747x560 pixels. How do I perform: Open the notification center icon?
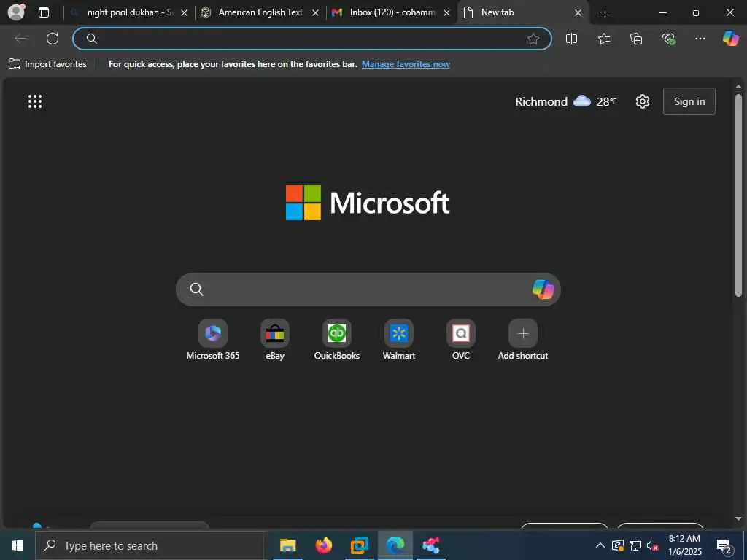coord(724,546)
